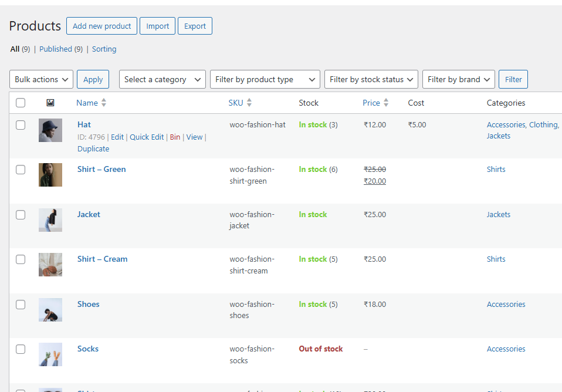Image resolution: width=562 pixels, height=392 pixels.
Task: Click Quick Edit link under Hat
Action: pyautogui.click(x=147, y=137)
